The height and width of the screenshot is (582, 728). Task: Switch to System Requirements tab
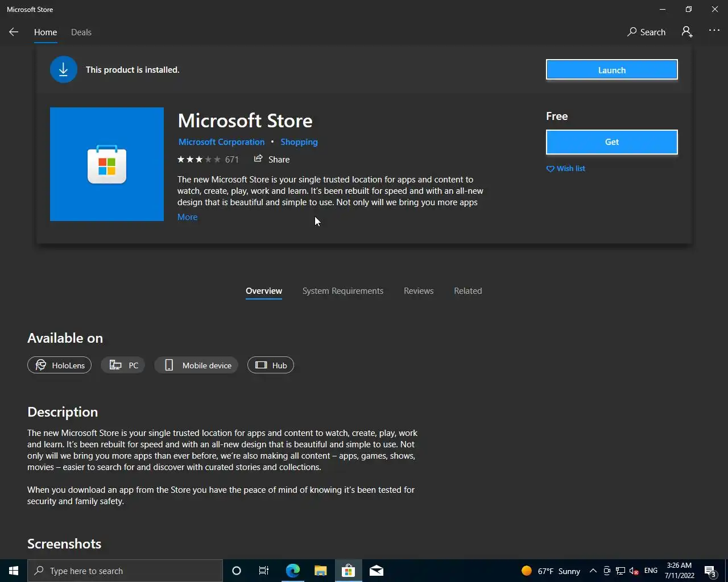[343, 291]
